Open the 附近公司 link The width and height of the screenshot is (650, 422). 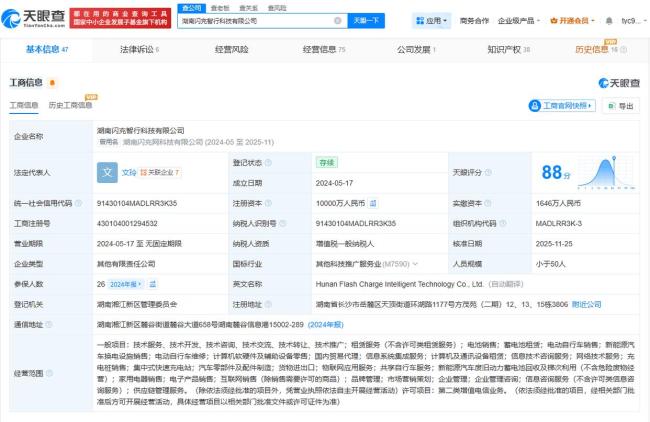pyautogui.click(x=586, y=304)
